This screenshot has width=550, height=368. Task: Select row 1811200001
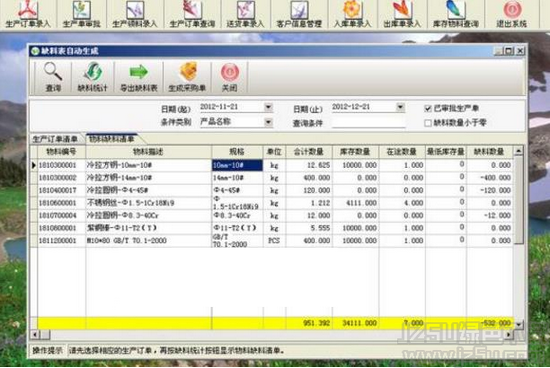coord(272,241)
